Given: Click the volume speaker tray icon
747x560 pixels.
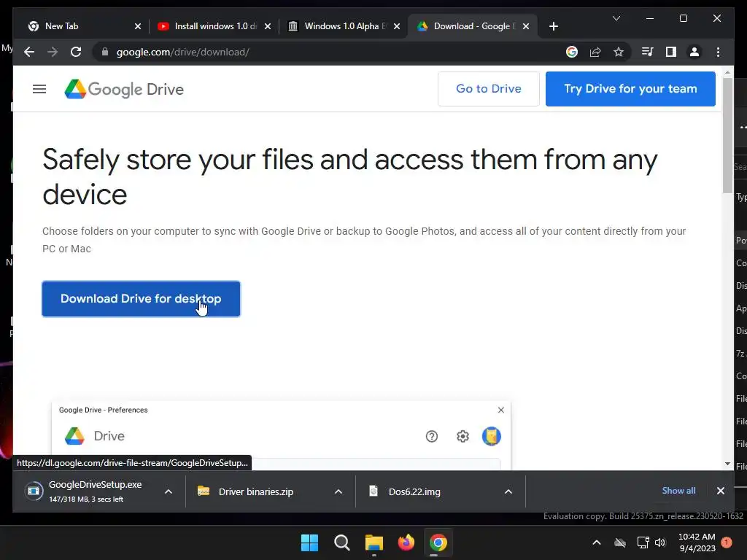Looking at the screenshot, I should click(659, 542).
